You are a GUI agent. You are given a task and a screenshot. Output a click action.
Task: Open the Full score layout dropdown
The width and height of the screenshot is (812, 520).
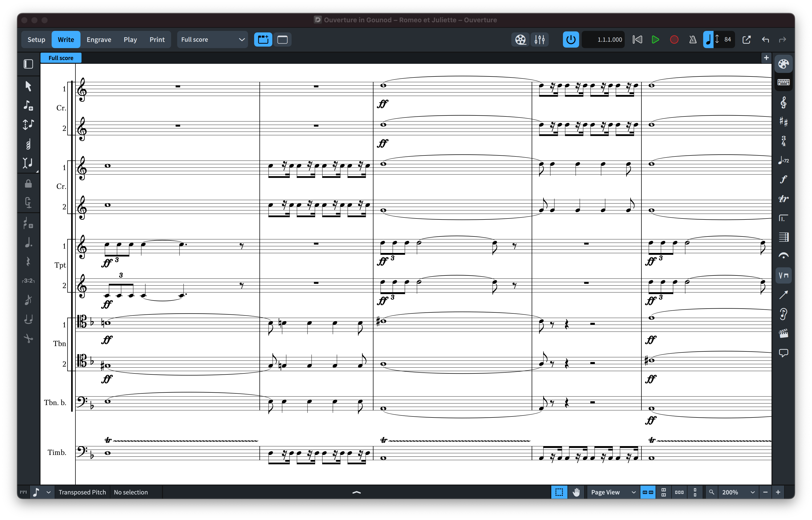(212, 39)
